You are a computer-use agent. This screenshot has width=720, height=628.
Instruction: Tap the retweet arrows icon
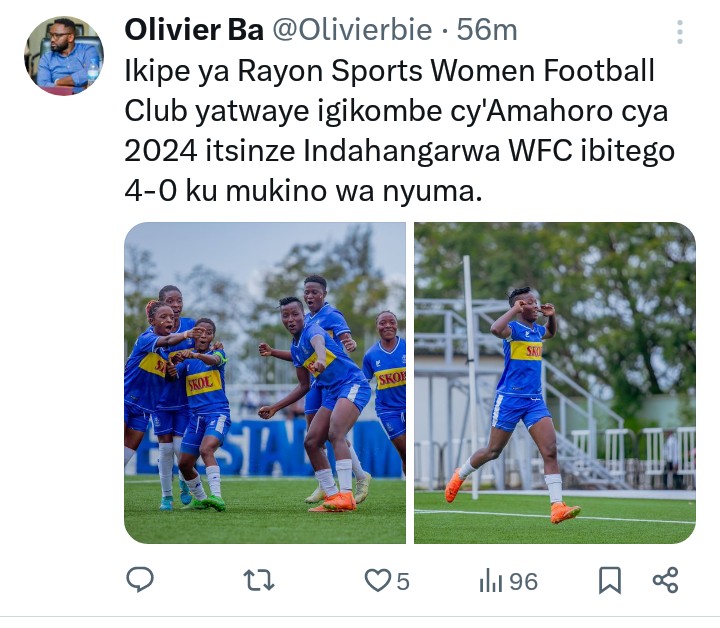click(x=259, y=580)
